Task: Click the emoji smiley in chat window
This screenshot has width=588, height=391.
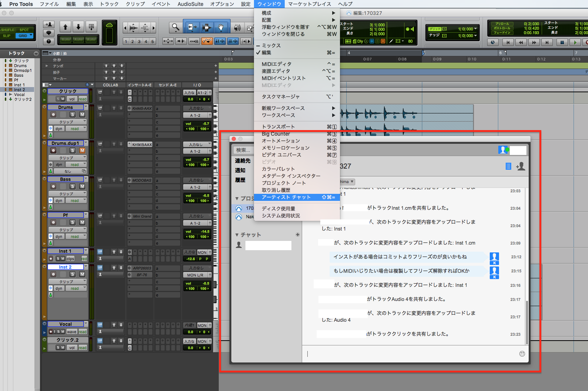Action: tap(522, 354)
